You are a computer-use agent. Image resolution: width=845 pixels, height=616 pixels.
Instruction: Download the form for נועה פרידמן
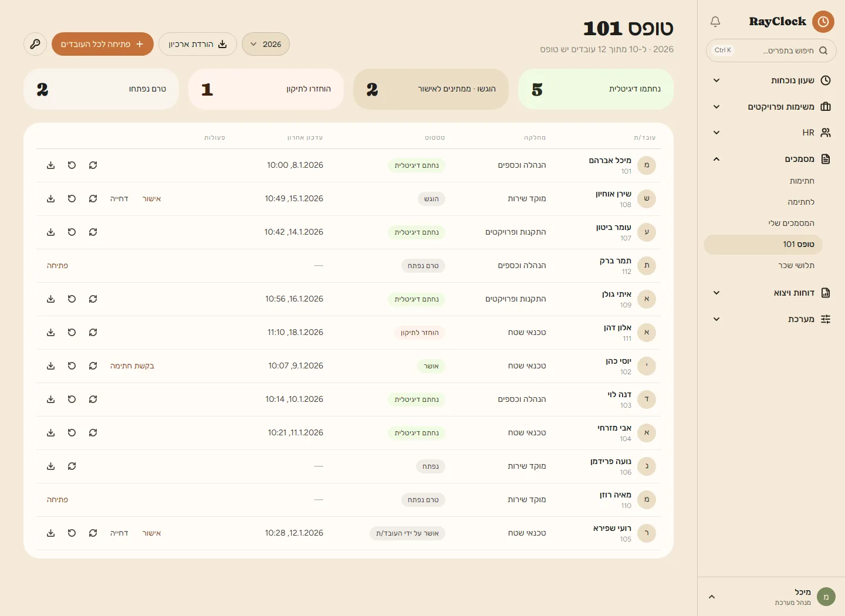point(51,466)
